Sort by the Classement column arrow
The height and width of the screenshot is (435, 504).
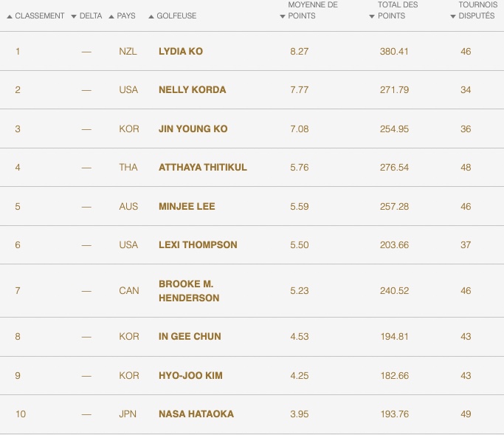(x=10, y=16)
